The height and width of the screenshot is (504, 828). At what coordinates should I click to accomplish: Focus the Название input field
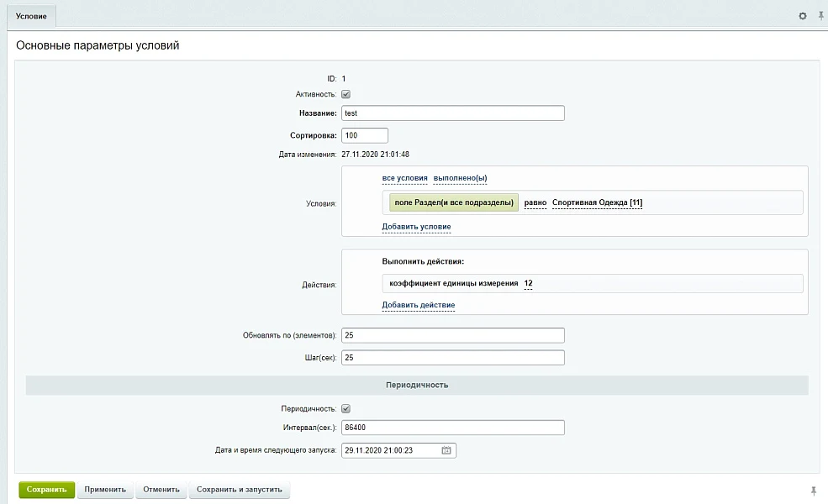click(x=453, y=113)
